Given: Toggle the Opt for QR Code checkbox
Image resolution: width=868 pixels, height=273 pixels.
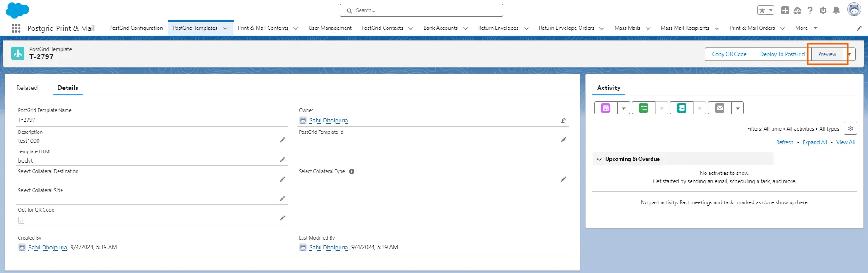Looking at the screenshot, I should point(21,221).
